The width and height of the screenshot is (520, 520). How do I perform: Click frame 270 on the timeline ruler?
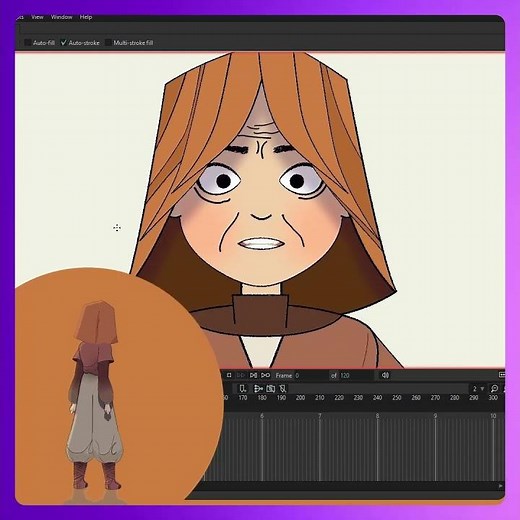tap(435, 398)
